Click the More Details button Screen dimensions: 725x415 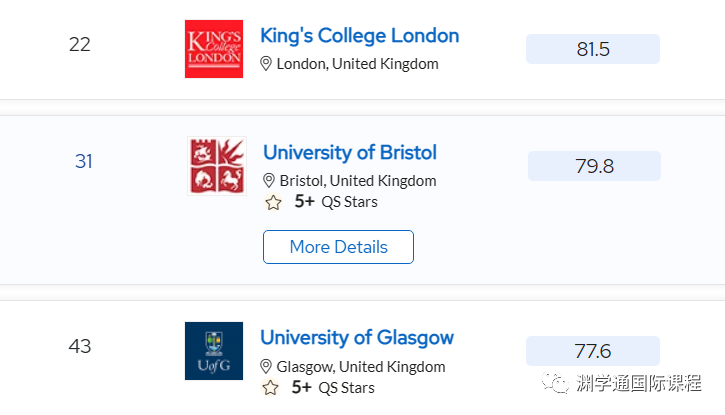click(338, 247)
